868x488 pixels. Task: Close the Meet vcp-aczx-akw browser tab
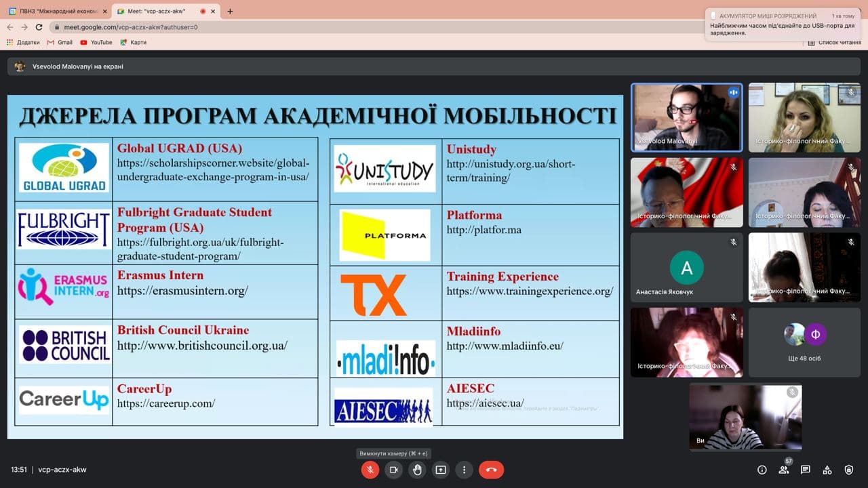click(x=212, y=12)
